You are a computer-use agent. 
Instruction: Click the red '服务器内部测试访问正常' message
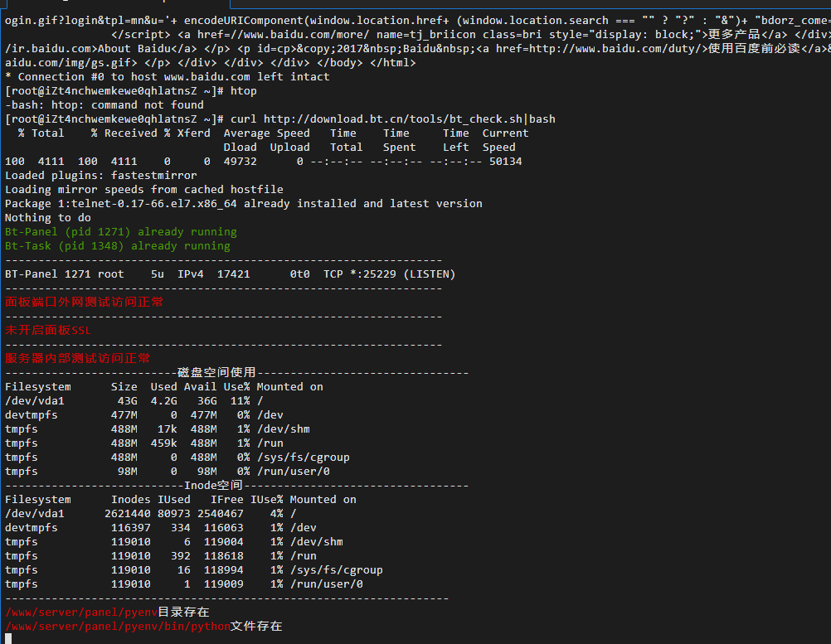[77, 358]
